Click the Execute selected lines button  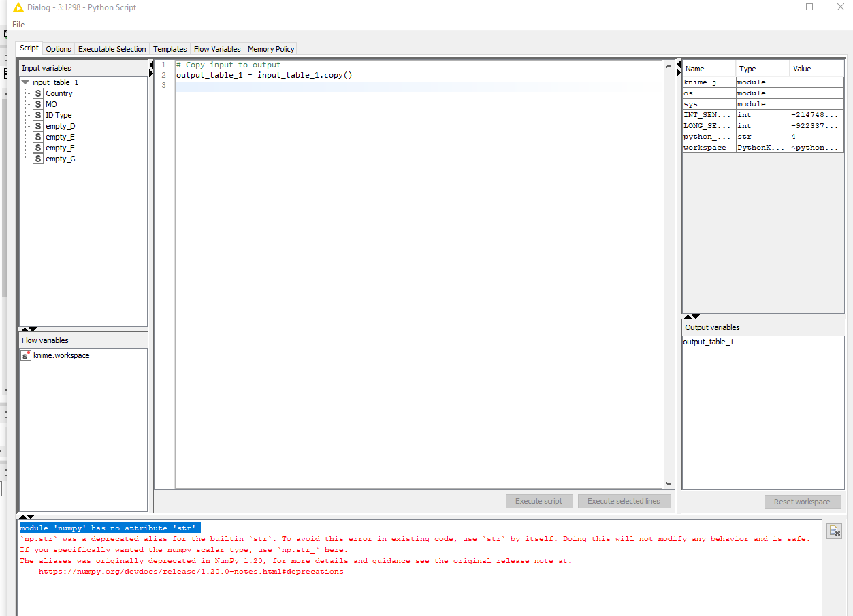pyautogui.click(x=624, y=501)
